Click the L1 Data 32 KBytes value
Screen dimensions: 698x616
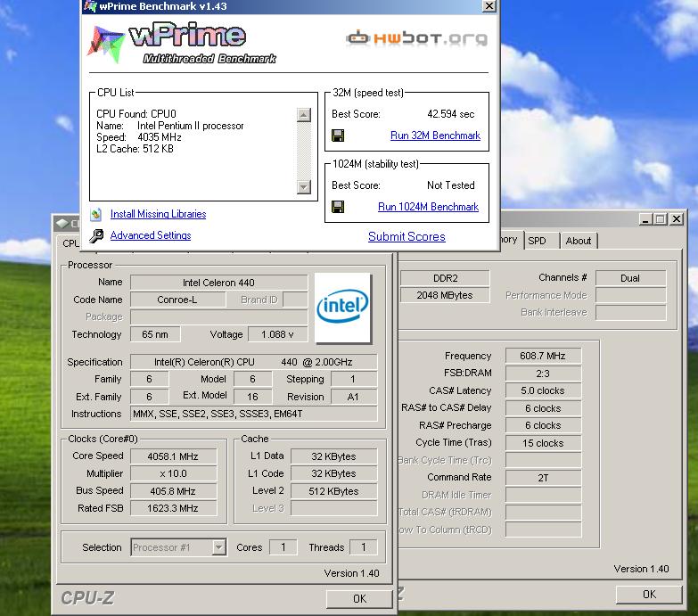333,456
